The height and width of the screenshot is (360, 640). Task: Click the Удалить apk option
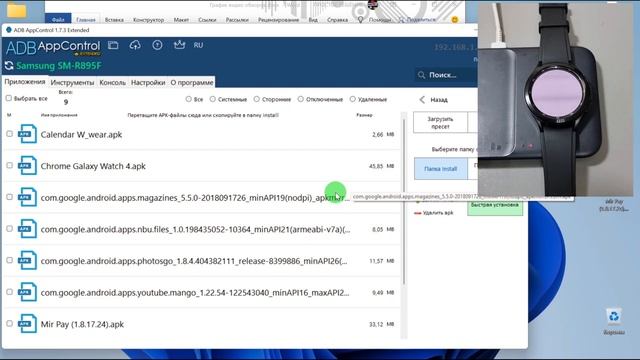coord(433,213)
